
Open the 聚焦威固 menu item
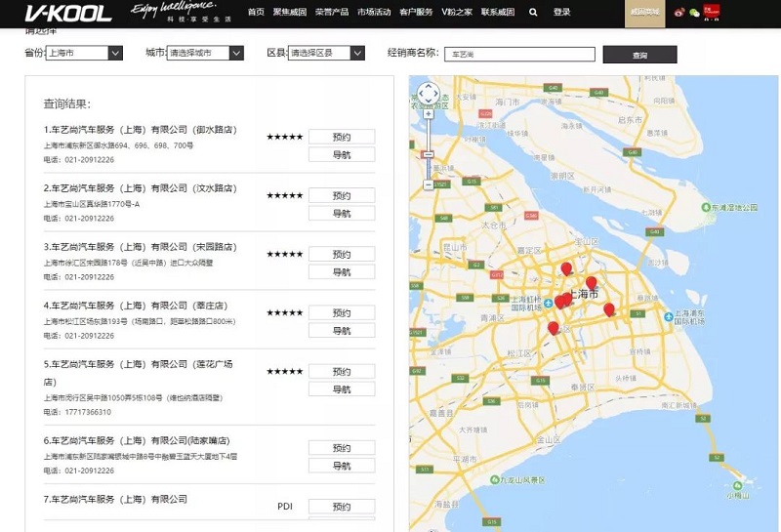[290, 12]
